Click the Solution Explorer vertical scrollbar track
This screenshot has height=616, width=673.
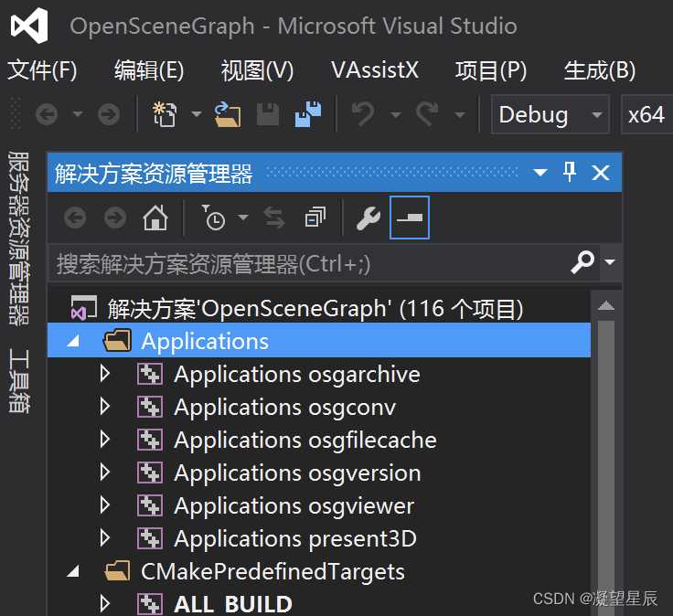pyautogui.click(x=606, y=468)
